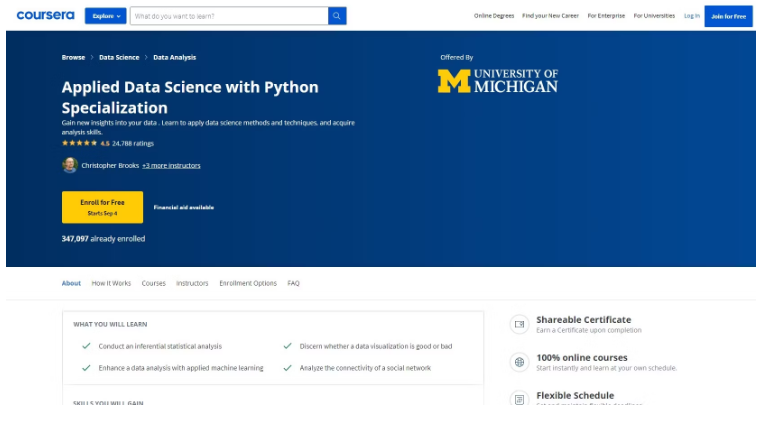Click checkmark beside 'Analyze the connectivity'
The height and width of the screenshot is (435, 766).
[287, 368]
